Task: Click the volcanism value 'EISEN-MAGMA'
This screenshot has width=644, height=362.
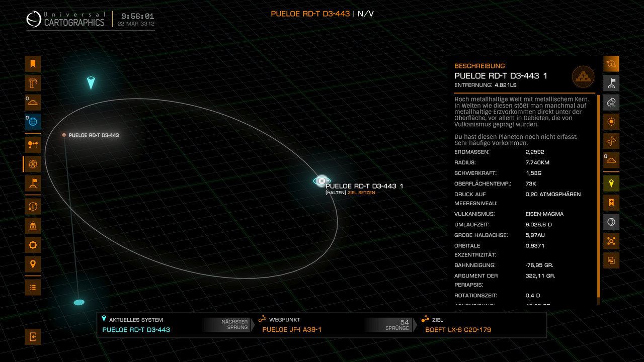Action: point(544,214)
